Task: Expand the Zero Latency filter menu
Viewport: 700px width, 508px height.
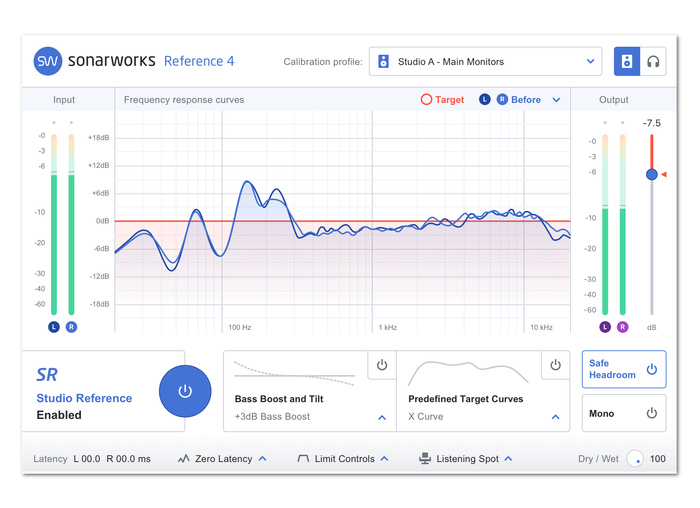Action: (263, 458)
